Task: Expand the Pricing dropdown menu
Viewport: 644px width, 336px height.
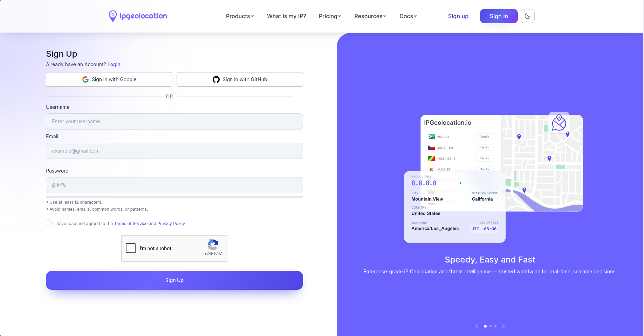Action: tap(330, 16)
